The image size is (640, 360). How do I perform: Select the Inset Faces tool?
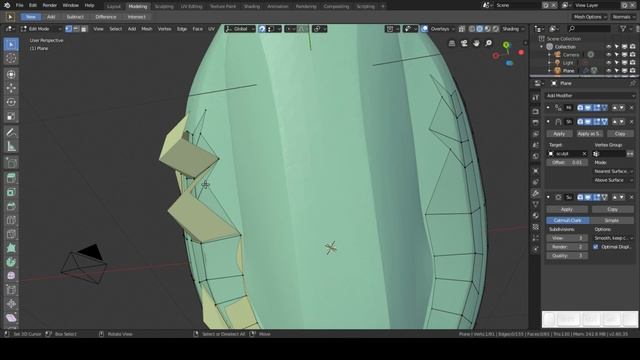[11, 192]
